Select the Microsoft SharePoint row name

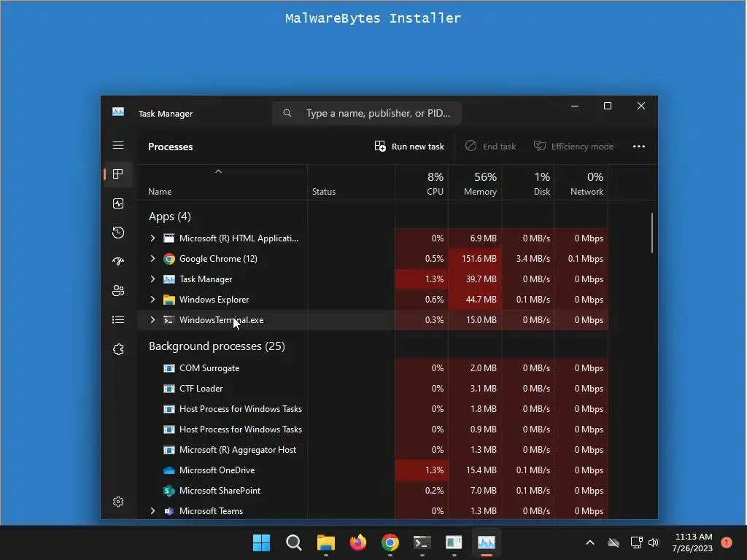[220, 491]
